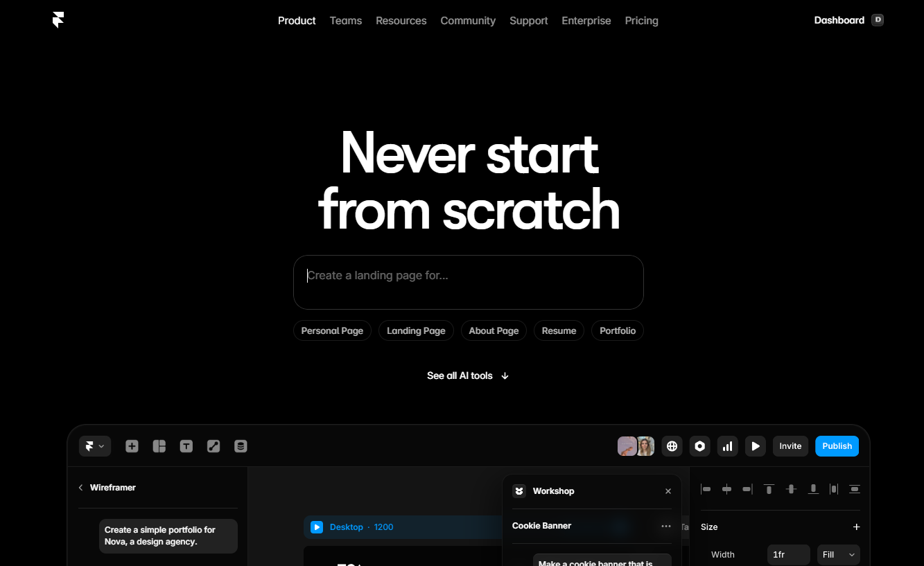This screenshot has width=924, height=566.
Task: Align bottom using the alignment icon
Action: pyautogui.click(x=813, y=489)
